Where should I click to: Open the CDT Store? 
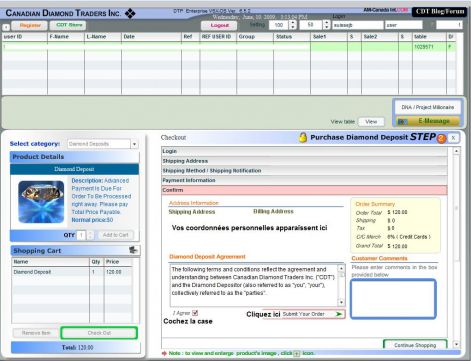69,25
